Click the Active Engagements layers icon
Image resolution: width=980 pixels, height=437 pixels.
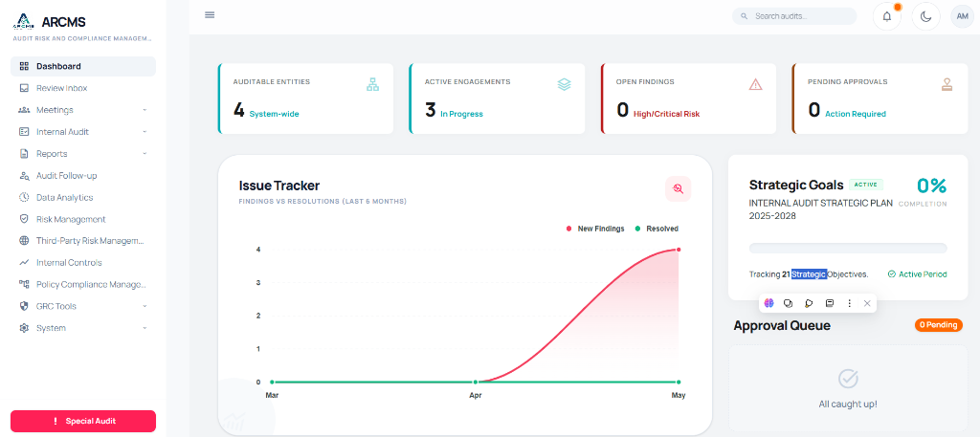pyautogui.click(x=565, y=84)
